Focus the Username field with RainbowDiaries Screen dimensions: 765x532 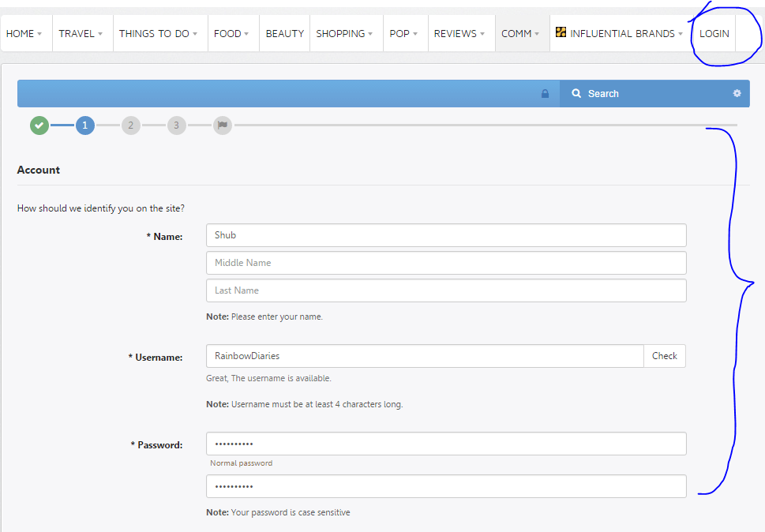[x=425, y=356]
